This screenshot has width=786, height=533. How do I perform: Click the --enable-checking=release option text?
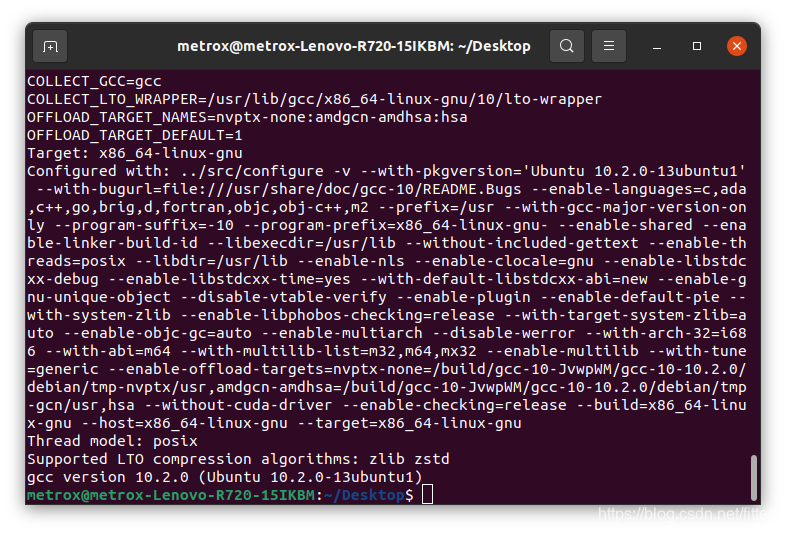454,405
